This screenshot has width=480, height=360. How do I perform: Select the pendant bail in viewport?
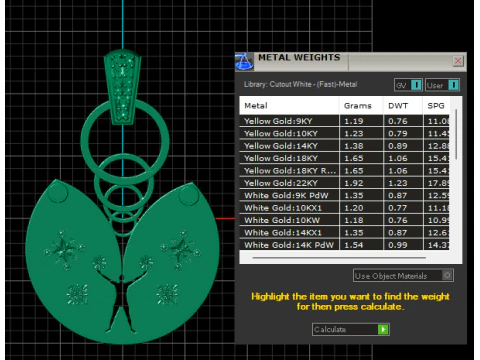point(123,87)
